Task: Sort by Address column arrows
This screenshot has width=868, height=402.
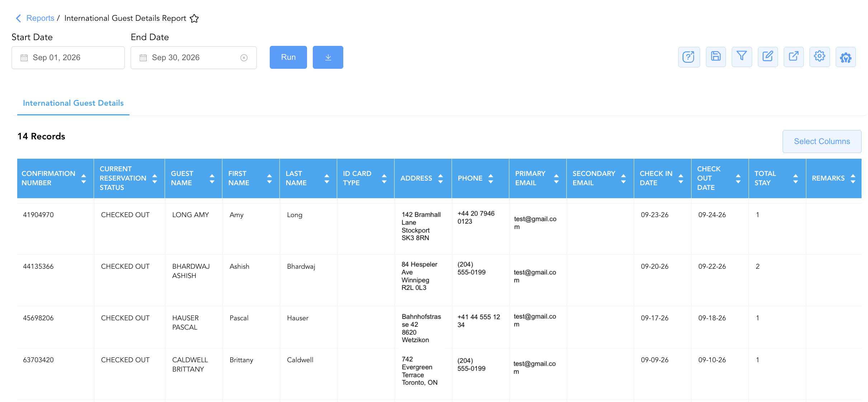Action: click(x=440, y=178)
